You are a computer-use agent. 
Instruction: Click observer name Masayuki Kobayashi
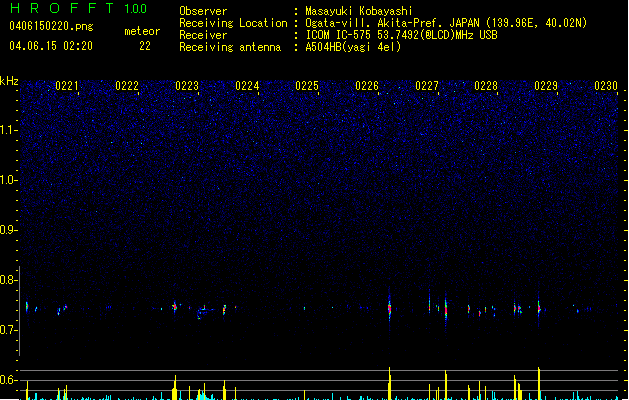click(359, 11)
